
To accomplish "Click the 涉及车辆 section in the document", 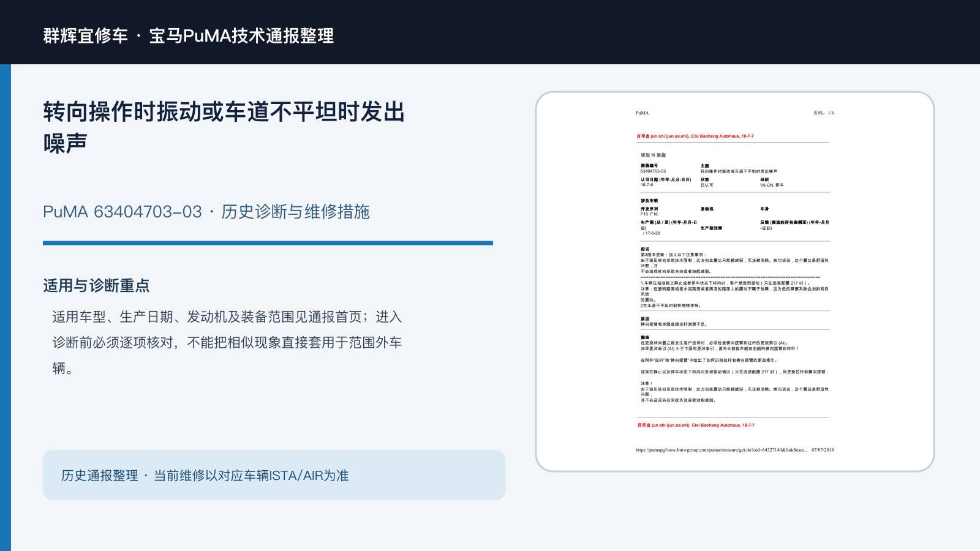I will pos(649,201).
